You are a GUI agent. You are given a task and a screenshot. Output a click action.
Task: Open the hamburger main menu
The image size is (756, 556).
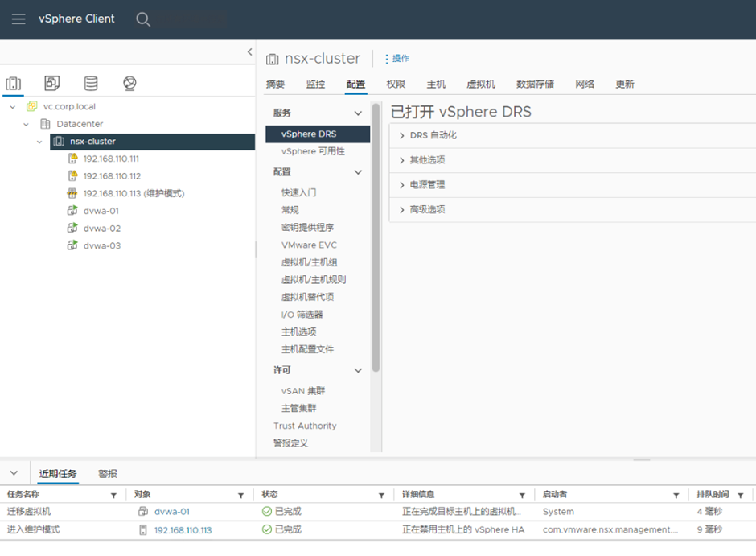pos(18,19)
